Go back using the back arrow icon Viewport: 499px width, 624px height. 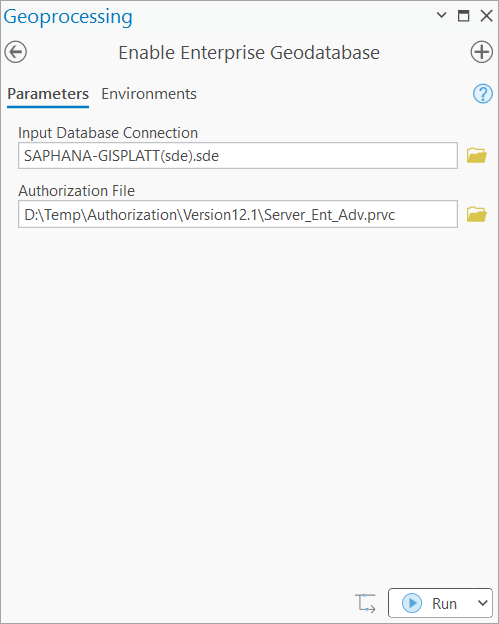click(16, 52)
